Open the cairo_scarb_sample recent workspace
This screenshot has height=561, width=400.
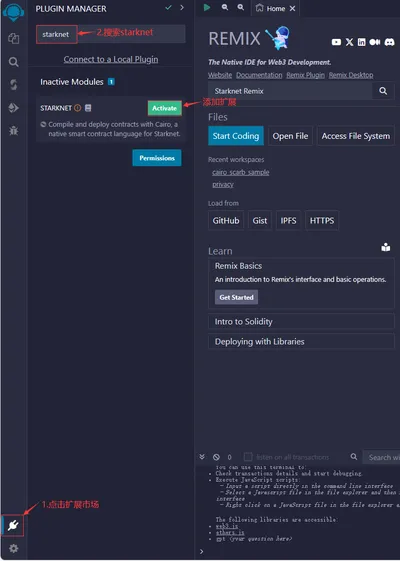point(241,172)
